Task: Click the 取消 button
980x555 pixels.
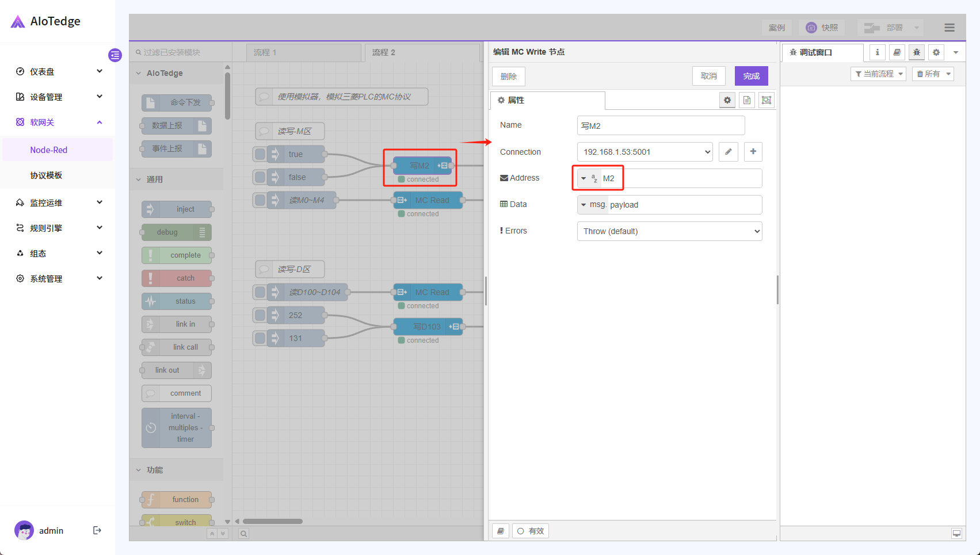Action: (x=708, y=76)
